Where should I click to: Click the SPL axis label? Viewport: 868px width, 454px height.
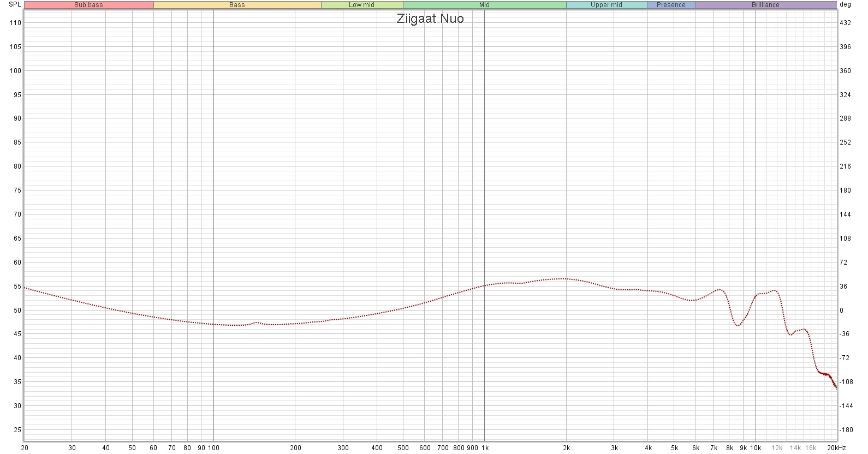tap(15, 4)
